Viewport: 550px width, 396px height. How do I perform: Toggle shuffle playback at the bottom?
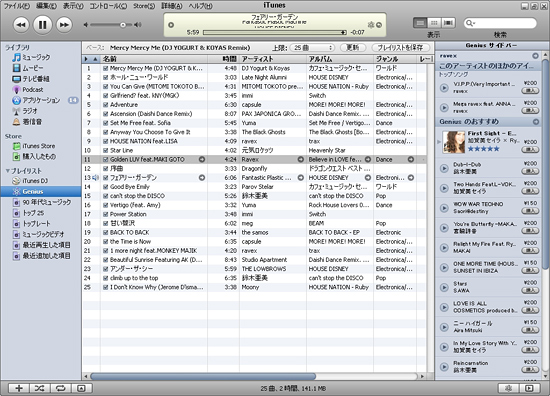[x=40, y=388]
